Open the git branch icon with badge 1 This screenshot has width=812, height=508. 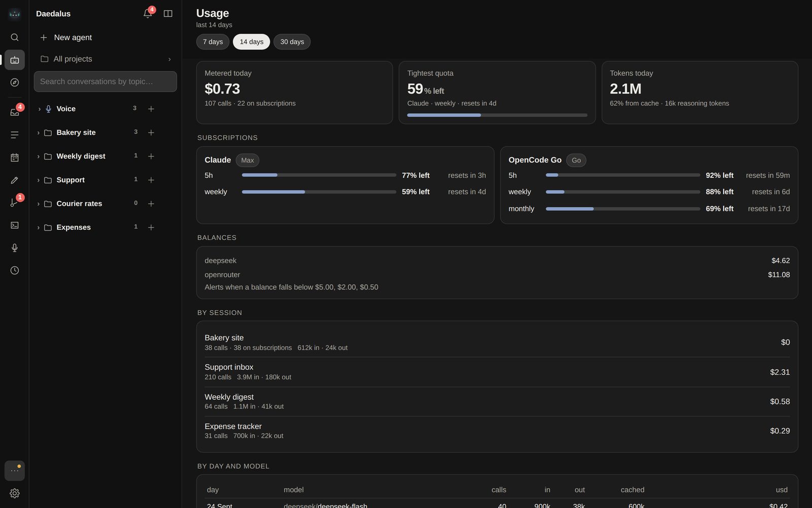(x=15, y=202)
